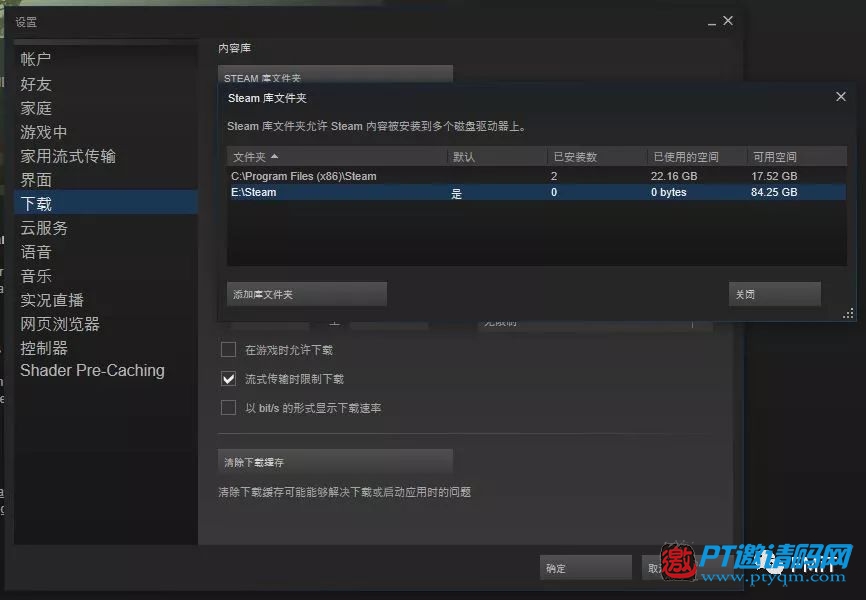Image resolution: width=866 pixels, height=600 pixels.
Task: Click the 0 bytes used space cell
Action: [x=668, y=192]
